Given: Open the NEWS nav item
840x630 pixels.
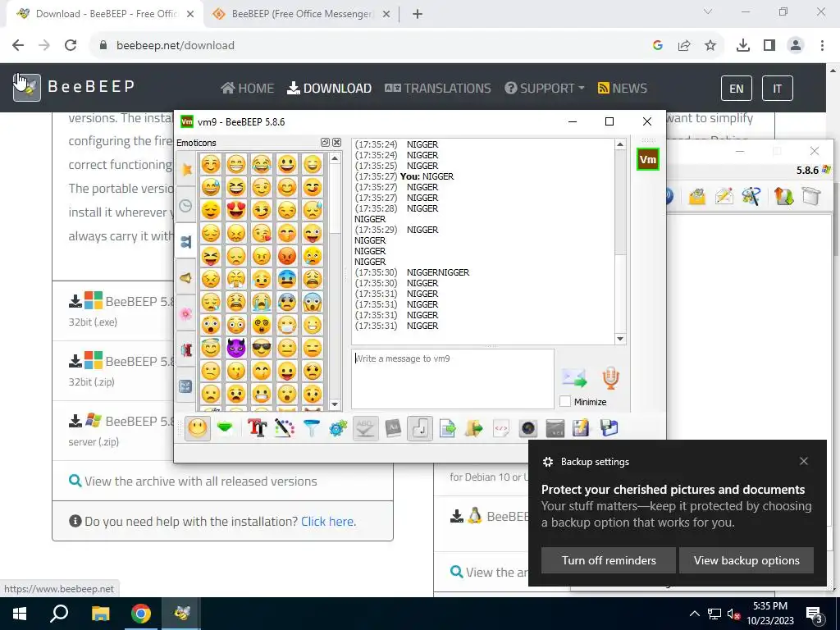Looking at the screenshot, I should 623,89.
